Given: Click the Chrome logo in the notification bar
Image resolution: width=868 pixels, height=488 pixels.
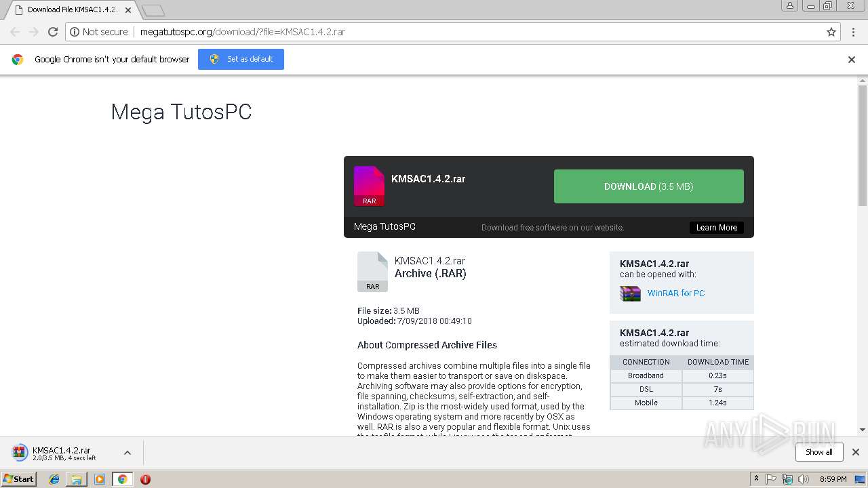Looking at the screenshot, I should 18,60.
